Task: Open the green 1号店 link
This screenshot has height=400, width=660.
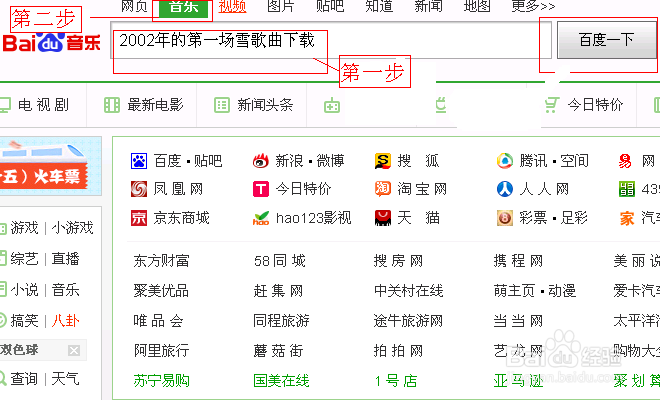Action: pos(396,381)
